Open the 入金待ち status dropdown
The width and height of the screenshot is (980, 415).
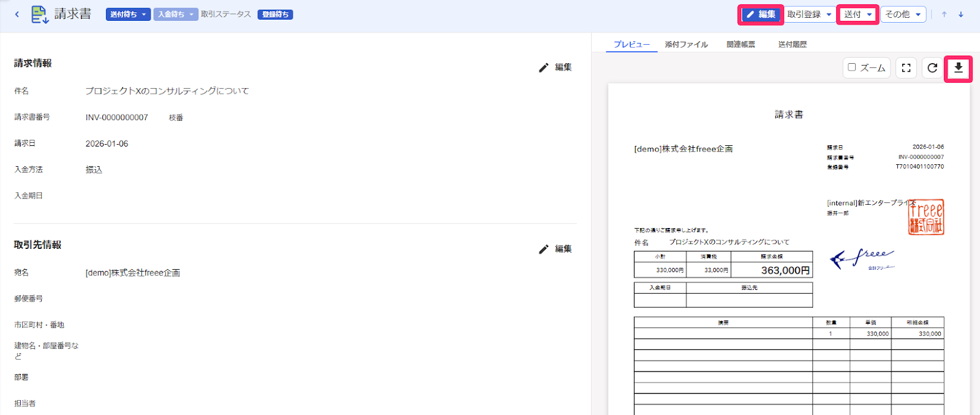tap(176, 14)
